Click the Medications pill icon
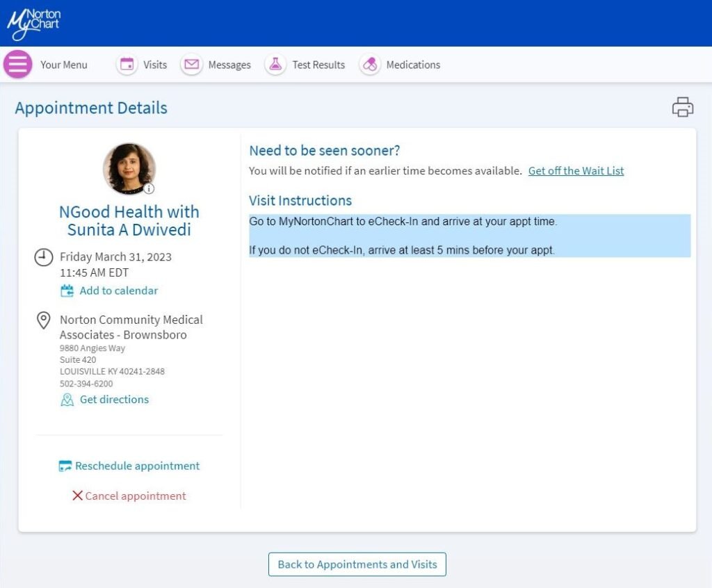The image size is (712, 588). (x=370, y=65)
